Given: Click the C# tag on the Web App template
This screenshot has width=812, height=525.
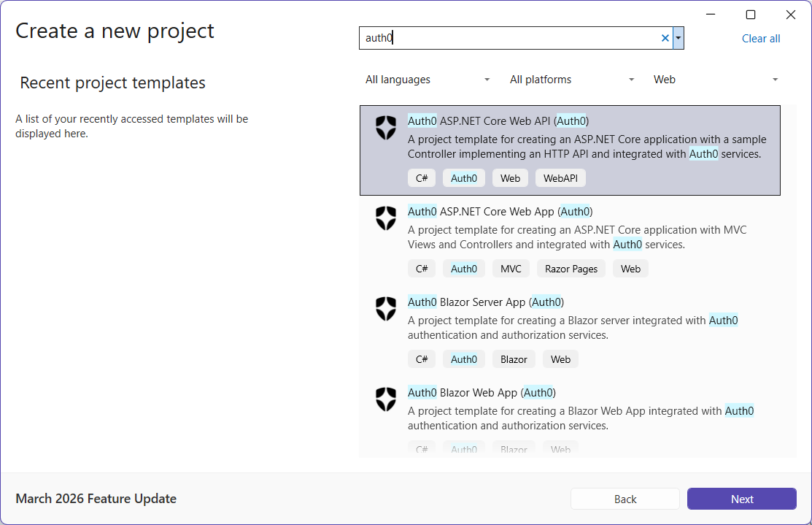Looking at the screenshot, I should point(422,269).
